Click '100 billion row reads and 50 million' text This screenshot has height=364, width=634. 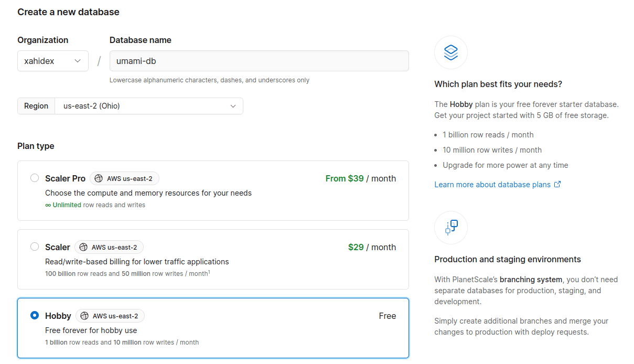click(x=127, y=273)
